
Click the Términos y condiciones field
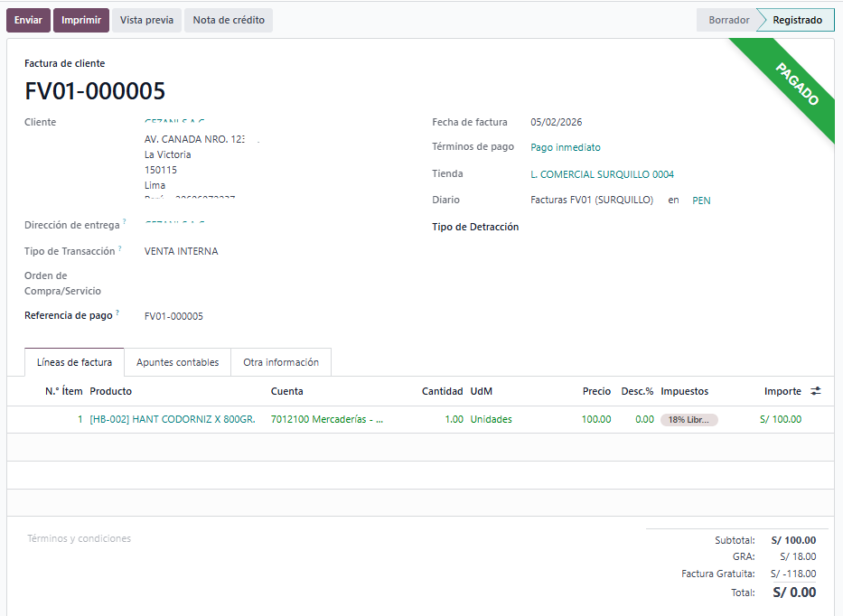[80, 538]
